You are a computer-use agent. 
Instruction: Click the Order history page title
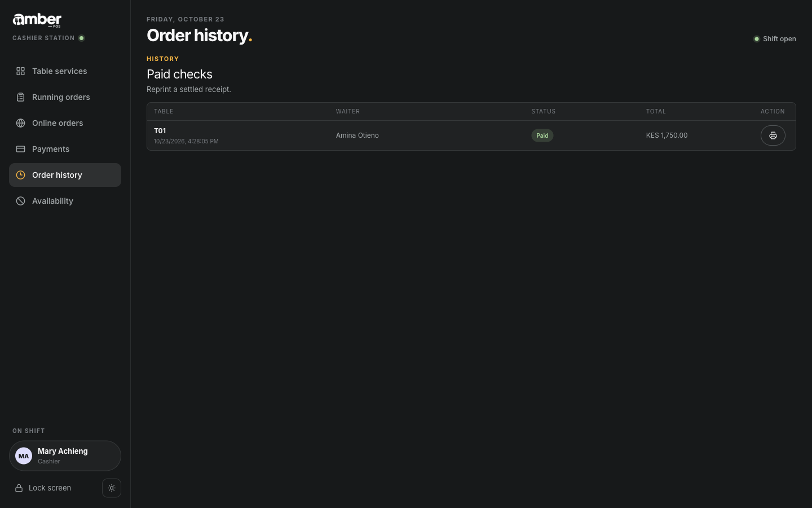pyautogui.click(x=199, y=36)
